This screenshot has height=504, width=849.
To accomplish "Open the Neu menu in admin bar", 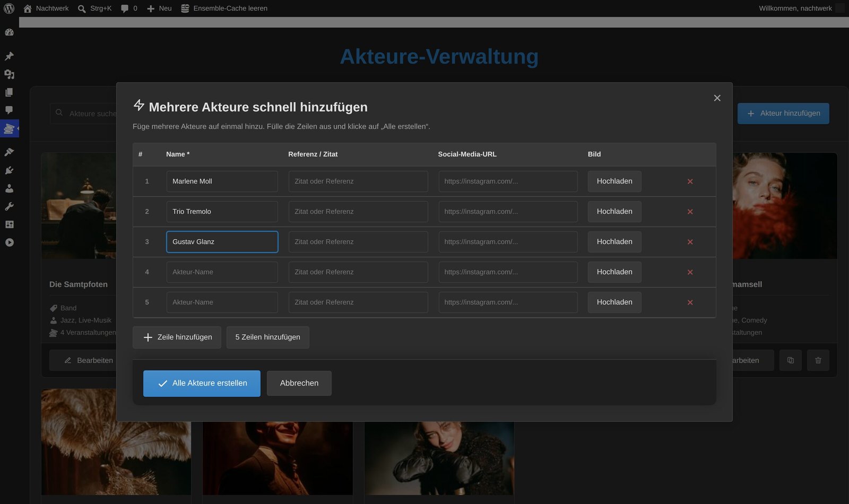I will pyautogui.click(x=159, y=8).
